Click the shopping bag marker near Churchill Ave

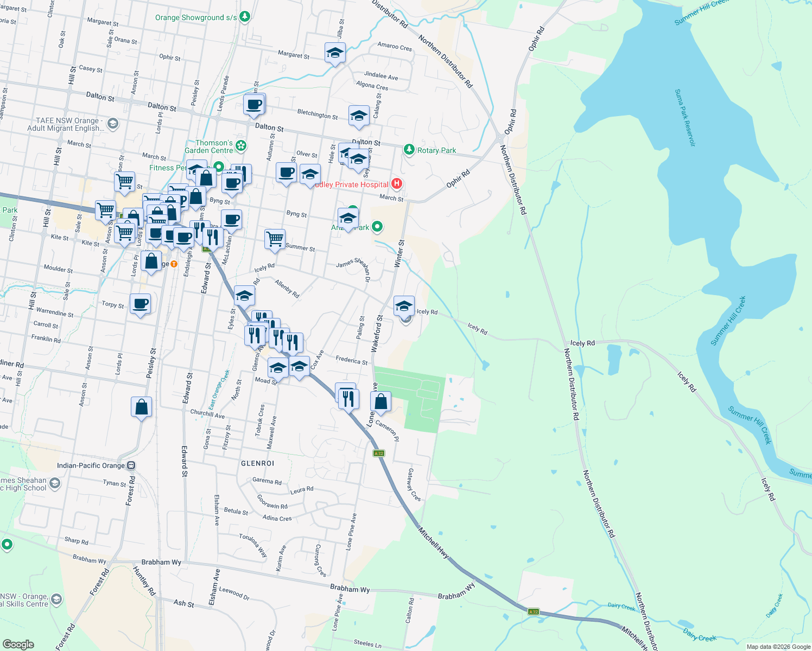(141, 407)
